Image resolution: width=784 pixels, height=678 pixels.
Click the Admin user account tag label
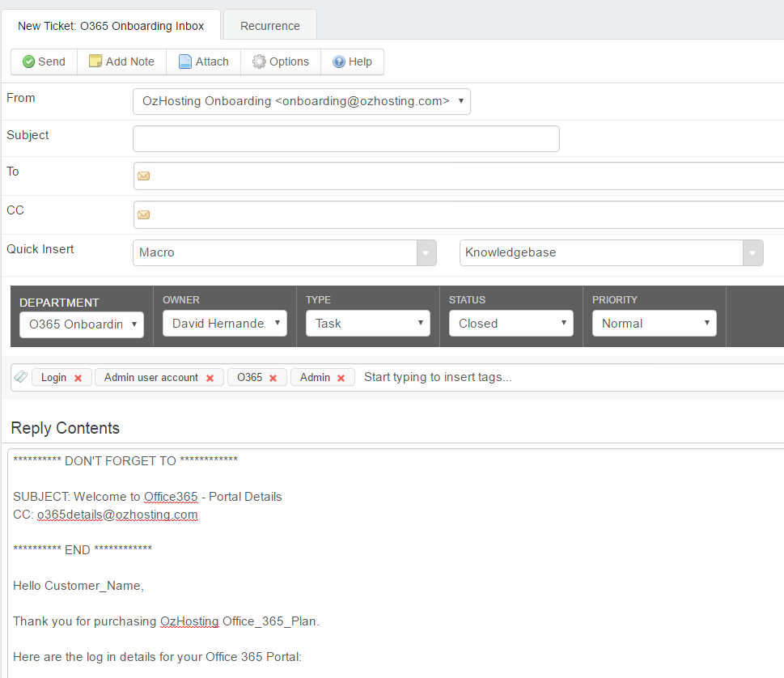click(x=151, y=378)
